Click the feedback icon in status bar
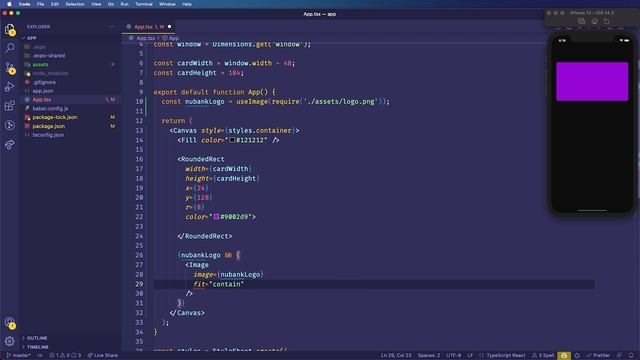 620,356
